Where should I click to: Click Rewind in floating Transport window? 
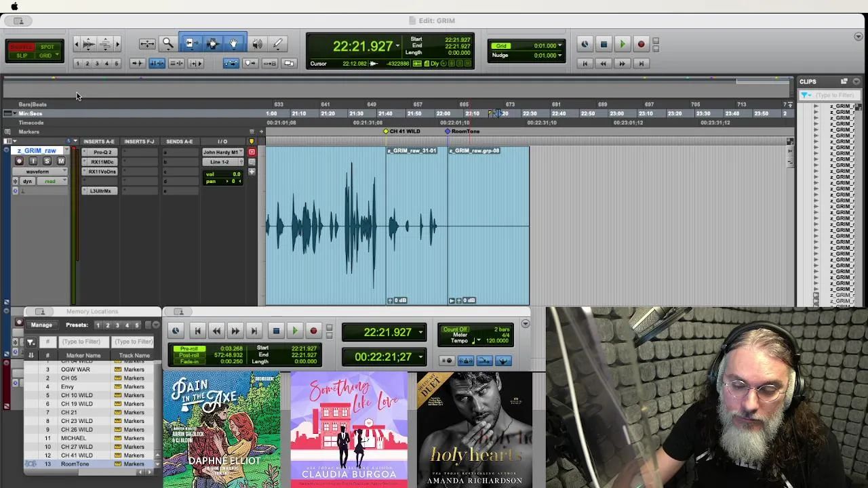click(x=216, y=331)
